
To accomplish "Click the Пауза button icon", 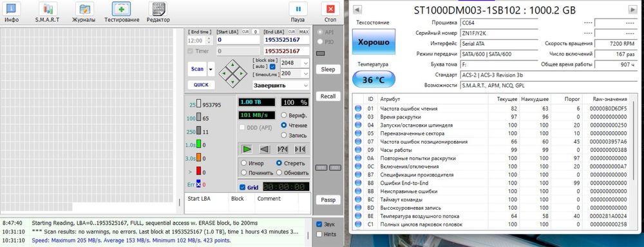I will (x=298, y=8).
